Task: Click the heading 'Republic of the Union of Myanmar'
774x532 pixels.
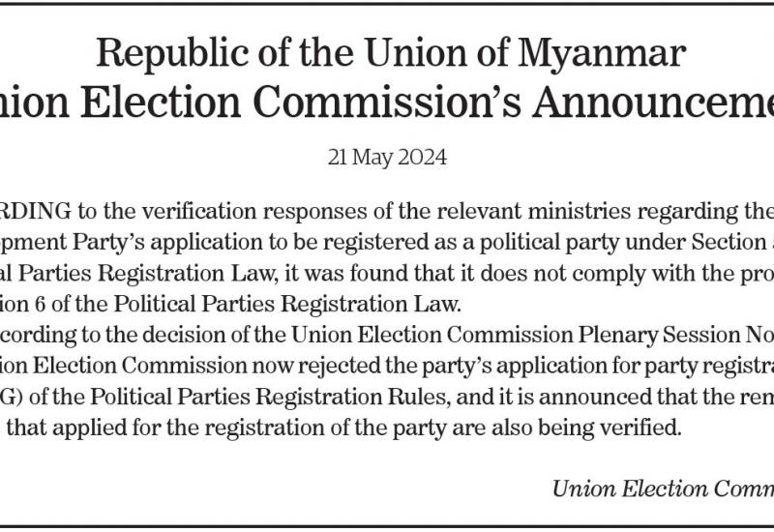Action: pyautogui.click(x=391, y=53)
